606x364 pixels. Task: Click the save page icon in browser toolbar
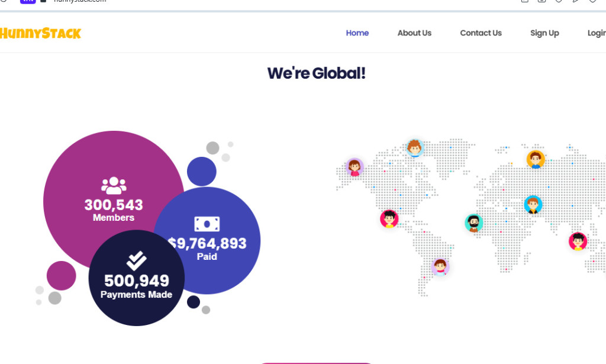point(525,2)
